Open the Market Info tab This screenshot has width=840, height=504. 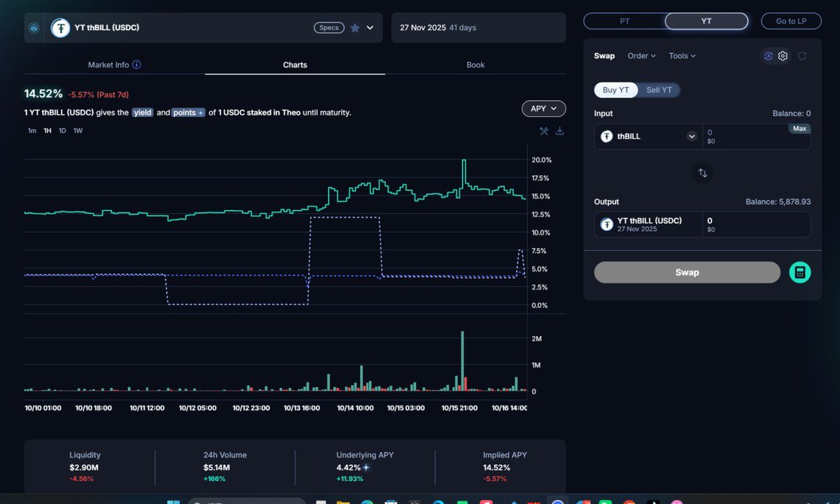[x=108, y=65]
